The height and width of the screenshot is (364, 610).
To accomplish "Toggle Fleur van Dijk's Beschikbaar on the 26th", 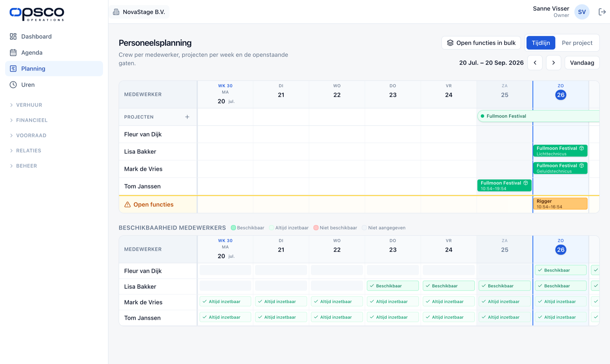I will click(x=561, y=270).
